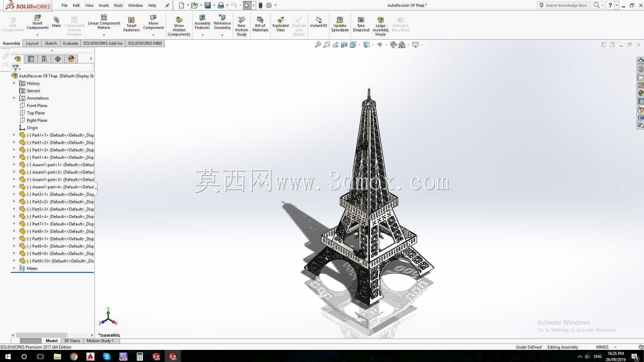This screenshot has width=644, height=362.
Task: Select Origin in feature tree
Action: pyautogui.click(x=32, y=128)
